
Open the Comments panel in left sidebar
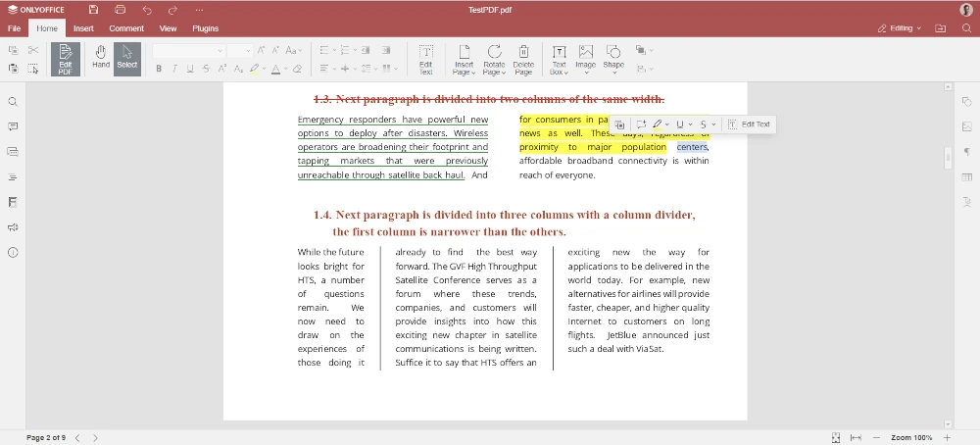[x=13, y=126]
